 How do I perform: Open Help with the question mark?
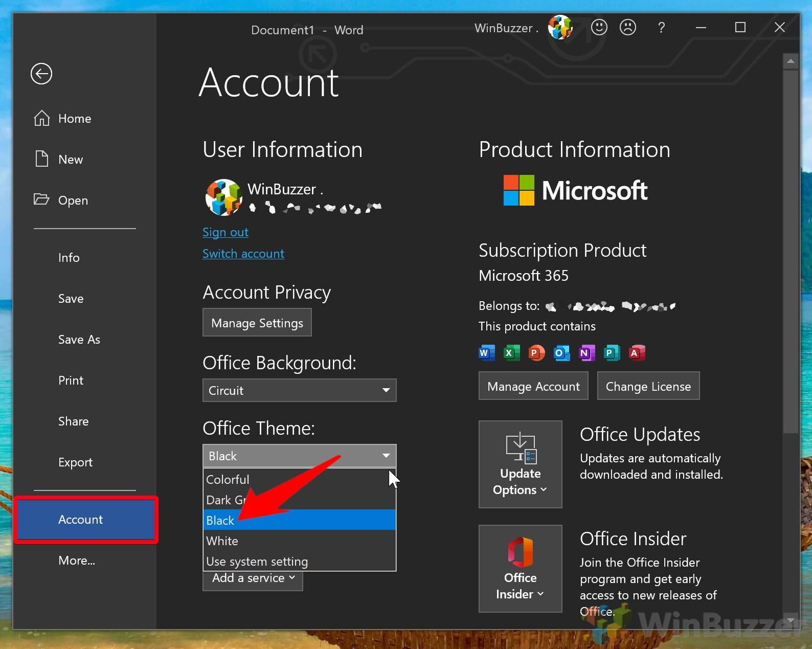[x=661, y=28]
